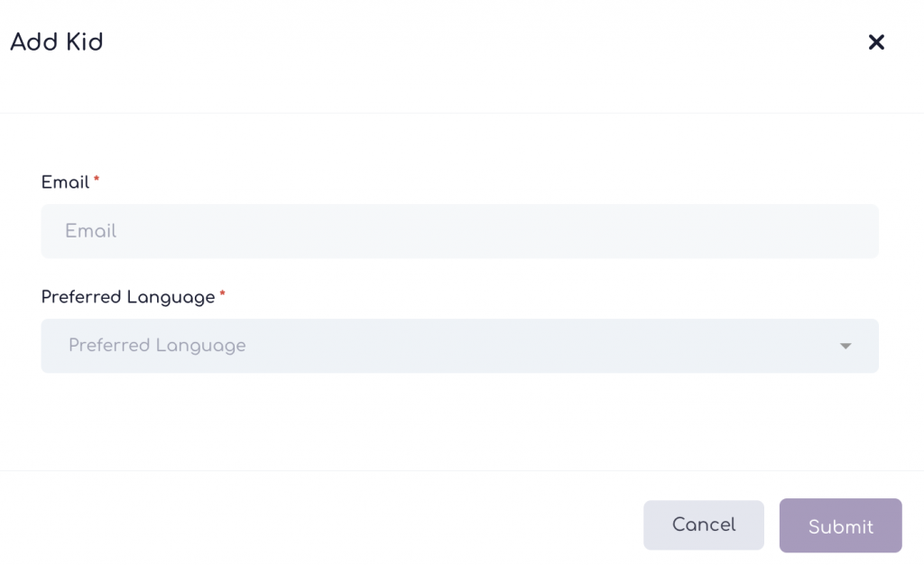Click the Preferred Language field label

[x=128, y=297]
